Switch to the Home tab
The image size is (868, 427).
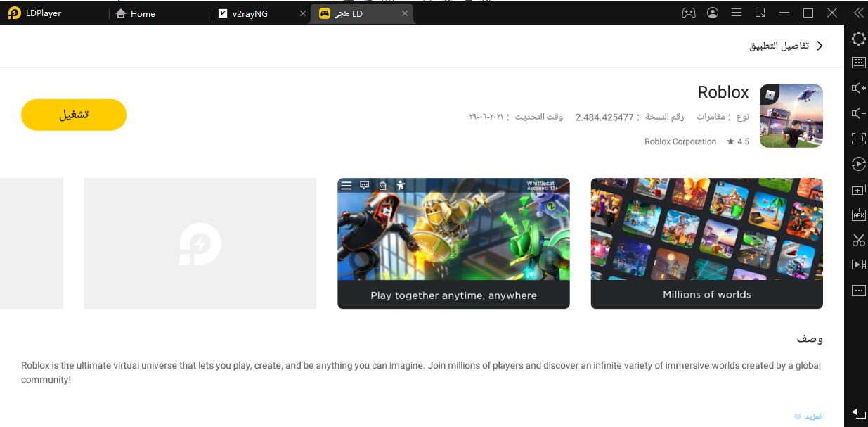tap(135, 13)
